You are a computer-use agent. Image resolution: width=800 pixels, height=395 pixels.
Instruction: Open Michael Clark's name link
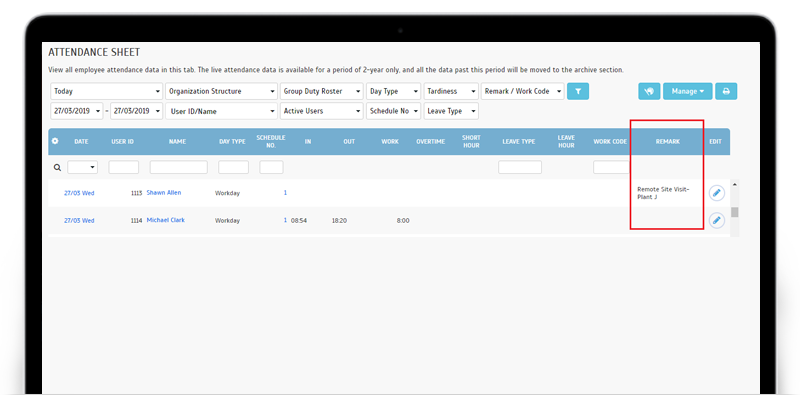click(x=166, y=220)
